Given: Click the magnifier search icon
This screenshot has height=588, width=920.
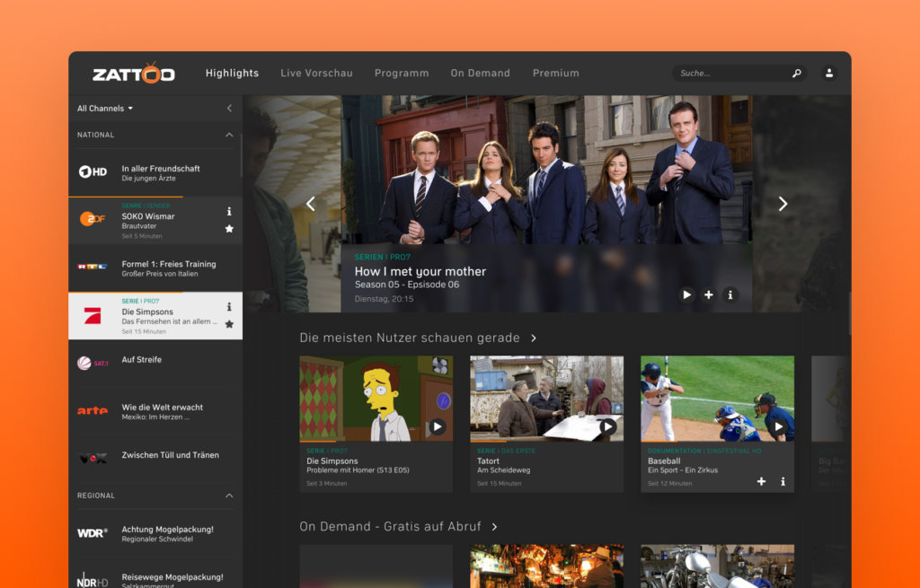Looking at the screenshot, I should point(796,74).
